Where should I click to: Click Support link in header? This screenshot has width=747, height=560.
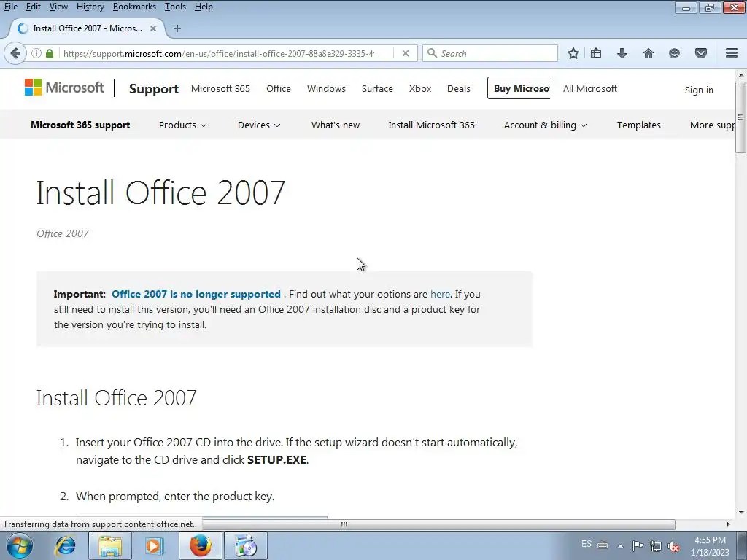click(154, 88)
